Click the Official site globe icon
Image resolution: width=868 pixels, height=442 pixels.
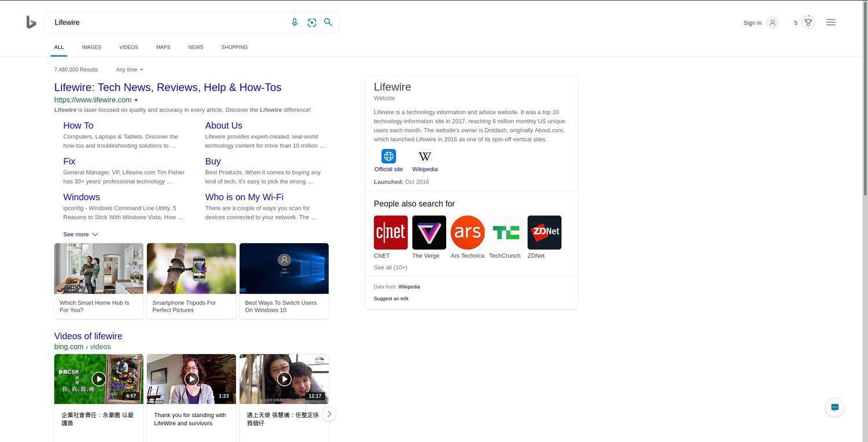click(388, 156)
